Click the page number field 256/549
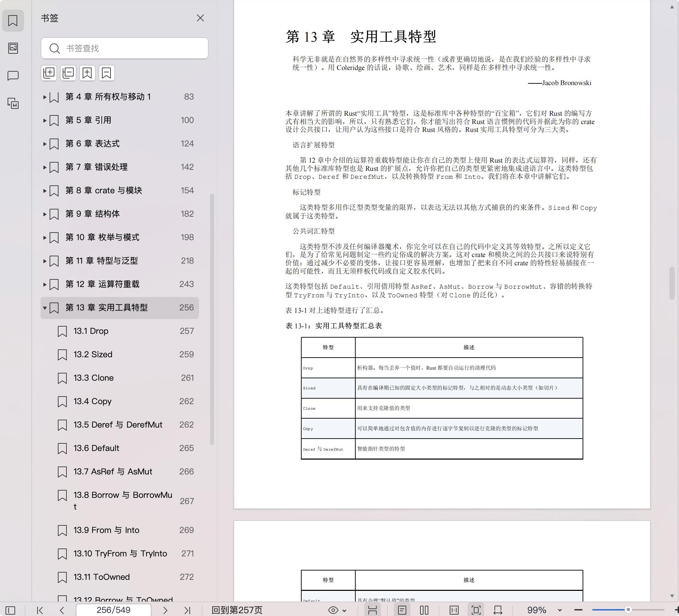The height and width of the screenshot is (616, 679). 114,610
